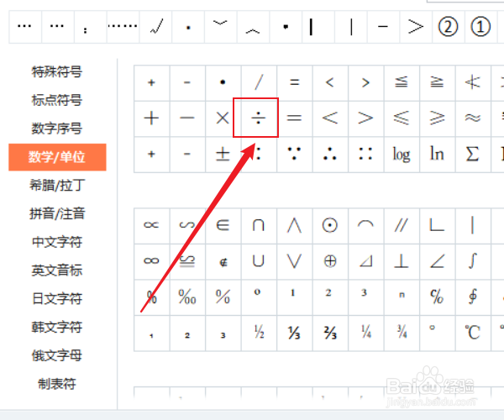This screenshot has height=420, width=504.
Task: Insert the division sign ÷
Action: point(259,118)
